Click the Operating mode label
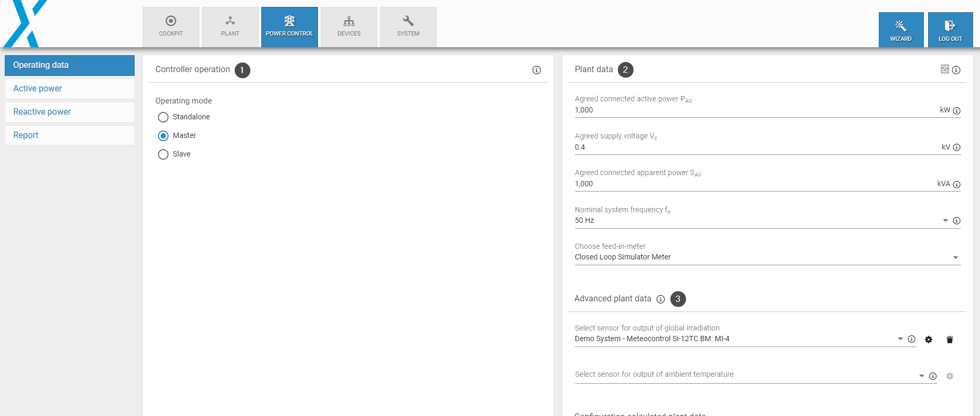 pos(183,101)
